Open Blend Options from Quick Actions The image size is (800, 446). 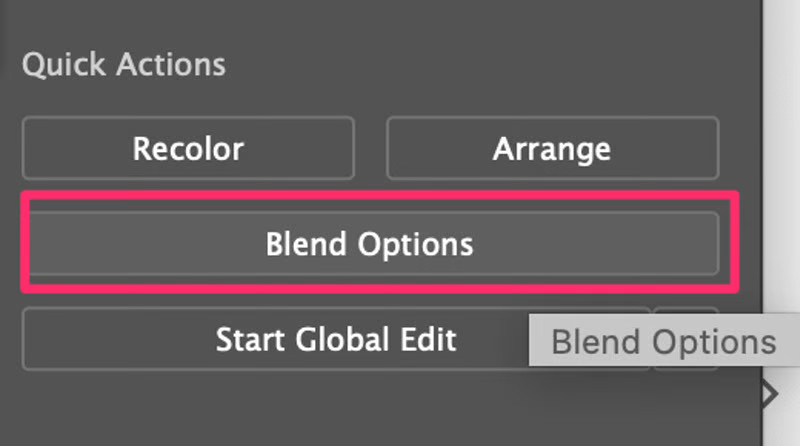coord(370,243)
